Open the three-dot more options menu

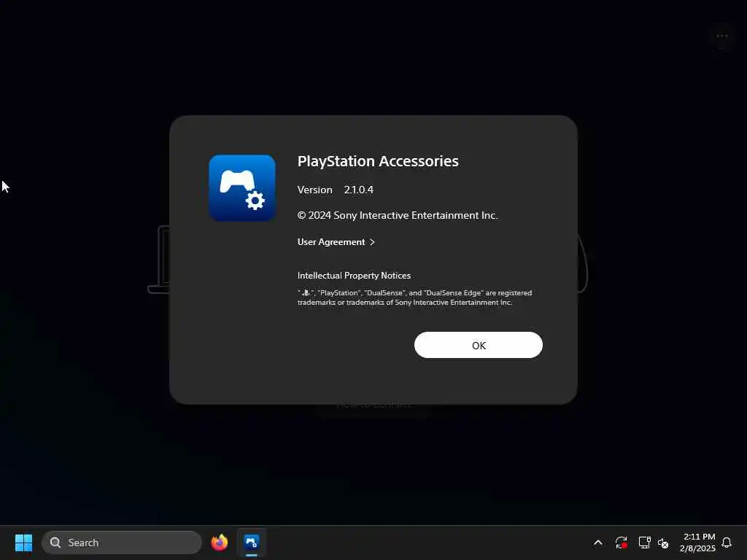(721, 36)
